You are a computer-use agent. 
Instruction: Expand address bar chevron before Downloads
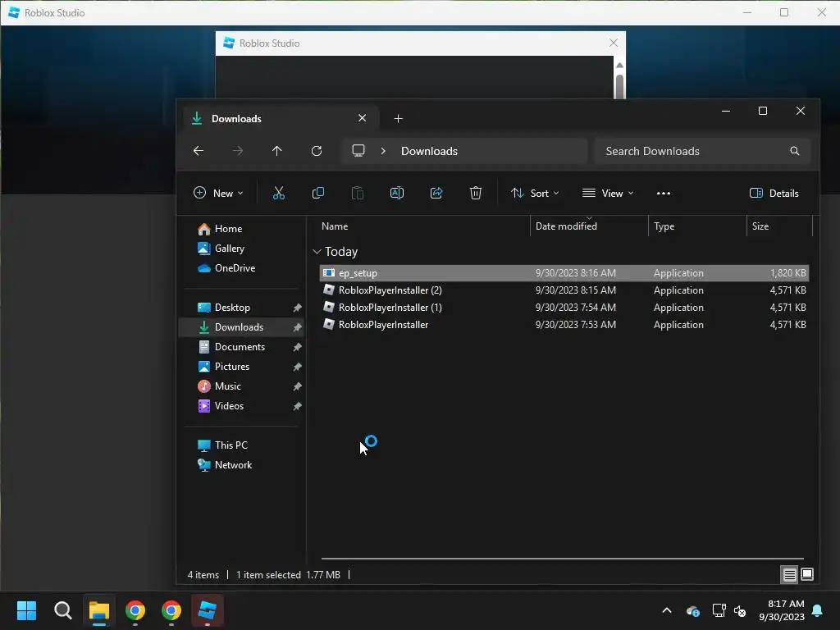(x=383, y=151)
